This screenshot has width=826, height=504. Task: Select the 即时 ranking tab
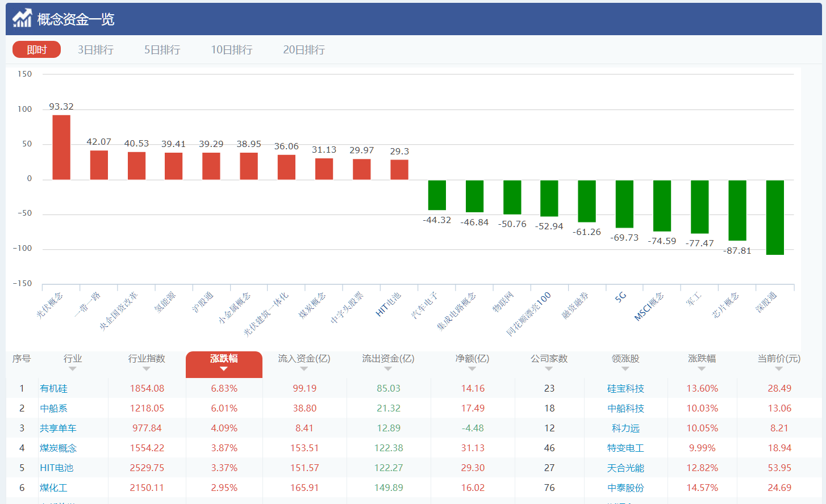[x=37, y=50]
